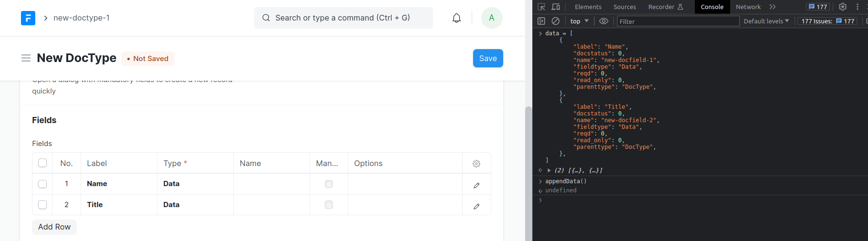
Task: Click the Frappe home logo icon
Action: [x=28, y=18]
